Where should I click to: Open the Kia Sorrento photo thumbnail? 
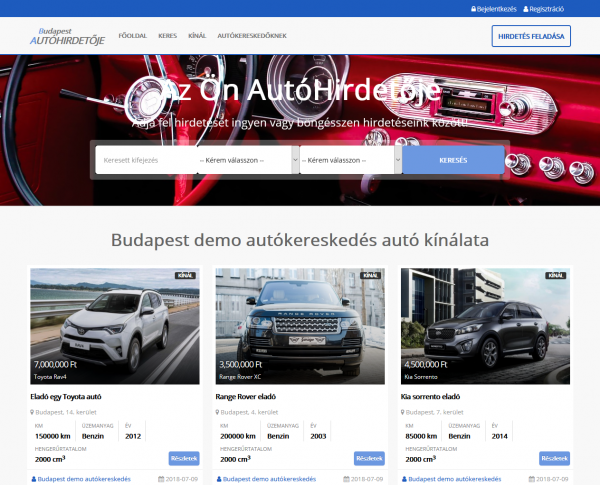(485, 326)
